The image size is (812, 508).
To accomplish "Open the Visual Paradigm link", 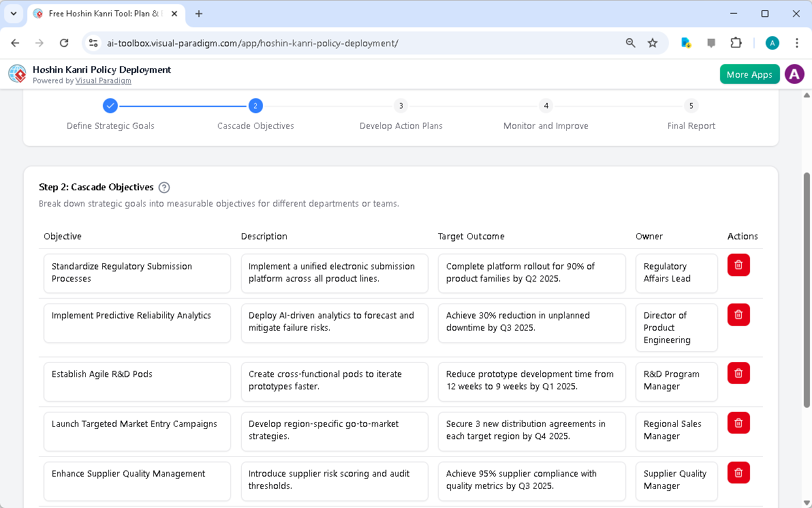I will (x=104, y=80).
